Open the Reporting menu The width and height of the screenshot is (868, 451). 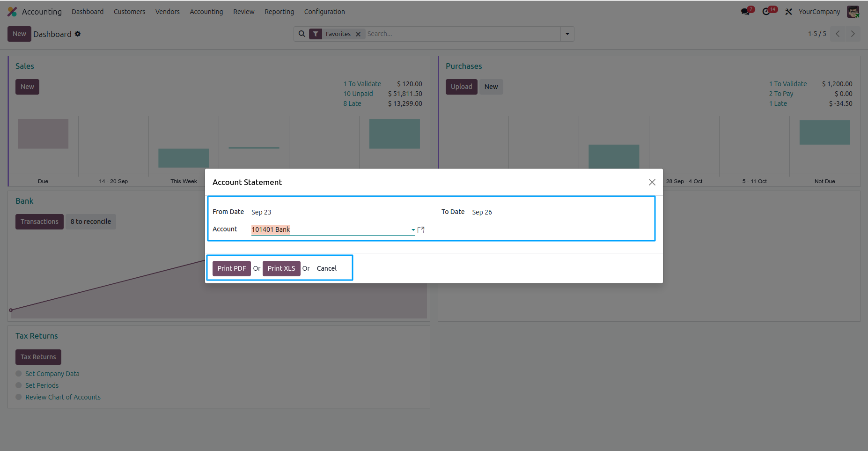279,12
